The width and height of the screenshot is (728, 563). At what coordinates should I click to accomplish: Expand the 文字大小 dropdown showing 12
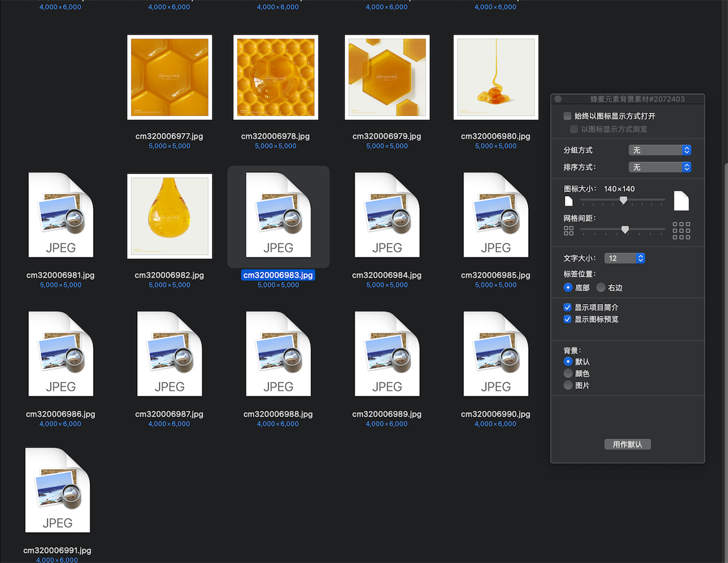click(x=624, y=258)
